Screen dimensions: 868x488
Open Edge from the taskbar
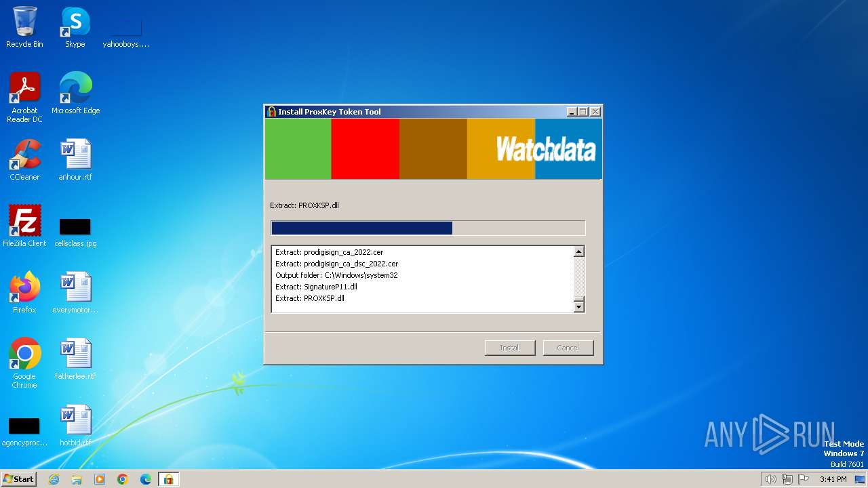[146, 479]
